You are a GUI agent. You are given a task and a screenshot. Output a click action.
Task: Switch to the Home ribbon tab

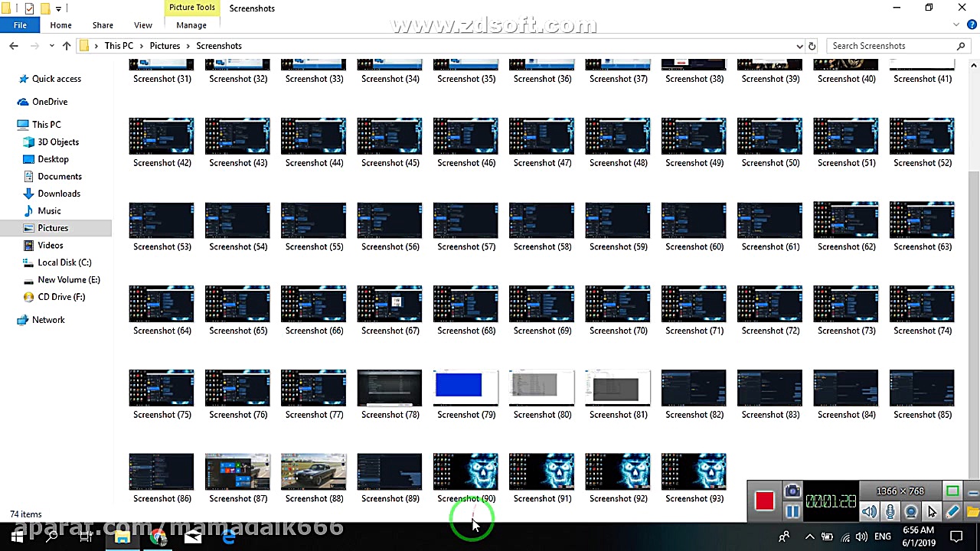coord(60,25)
